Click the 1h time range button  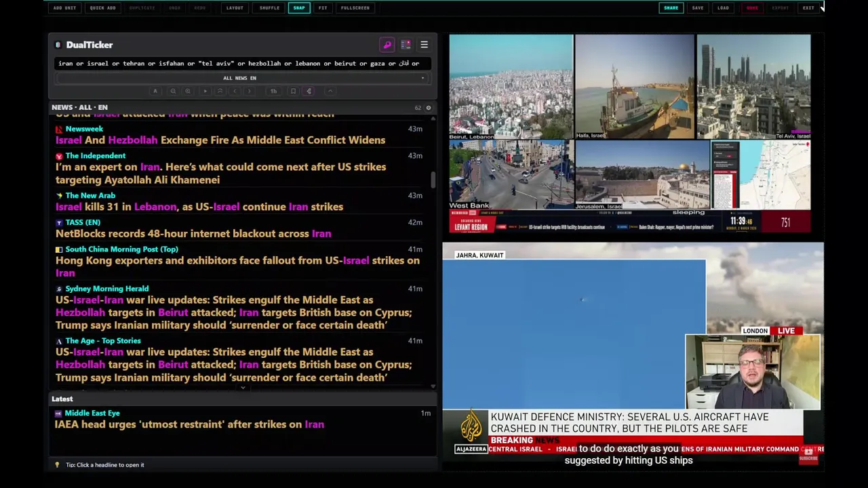pos(273,91)
